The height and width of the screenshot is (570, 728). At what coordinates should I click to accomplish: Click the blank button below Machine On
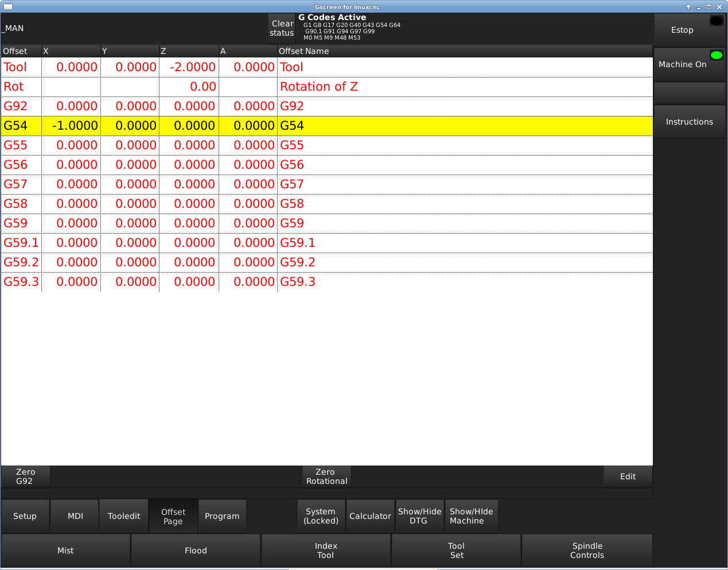pos(690,93)
